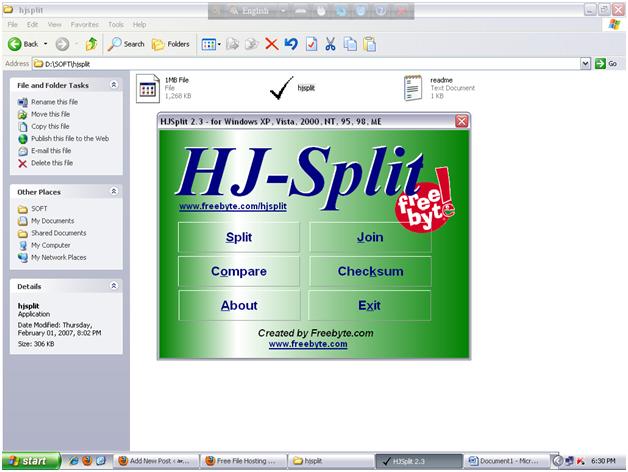The height and width of the screenshot is (472, 628).
Task: Click the Properties toolbar icon
Action: (311, 44)
